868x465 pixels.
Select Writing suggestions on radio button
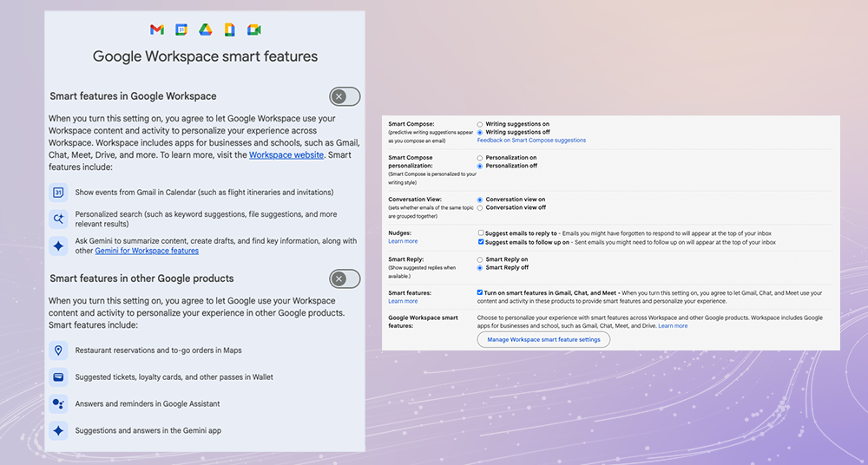481,124
